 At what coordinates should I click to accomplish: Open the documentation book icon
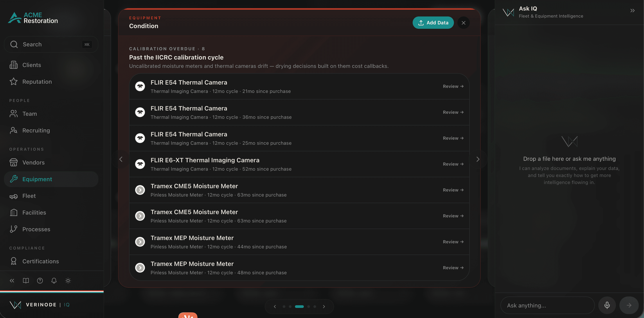(x=26, y=280)
